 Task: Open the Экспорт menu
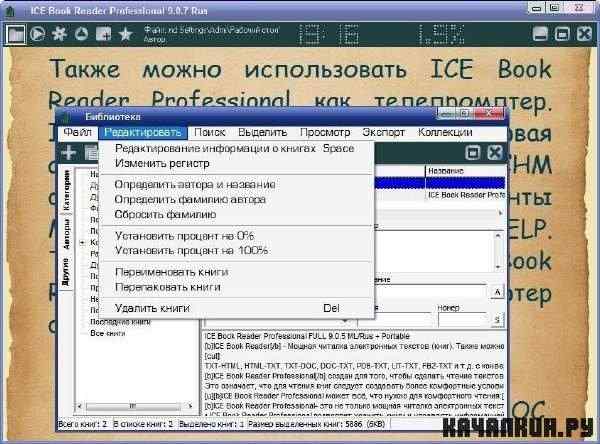point(383,132)
